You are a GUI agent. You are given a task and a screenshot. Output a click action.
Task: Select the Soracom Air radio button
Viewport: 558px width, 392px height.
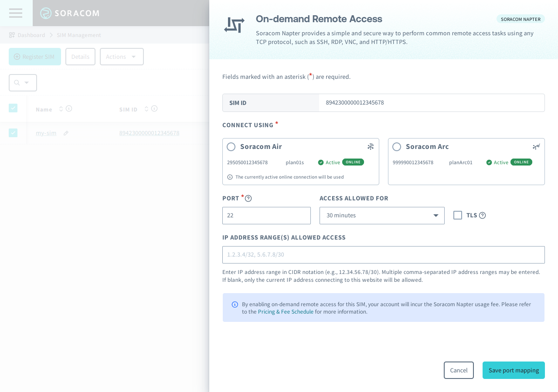231,147
